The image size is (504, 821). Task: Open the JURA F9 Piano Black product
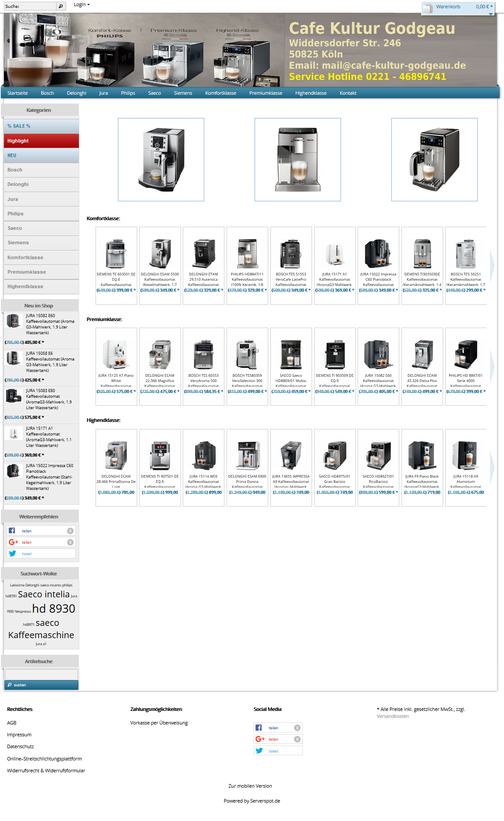(422, 468)
